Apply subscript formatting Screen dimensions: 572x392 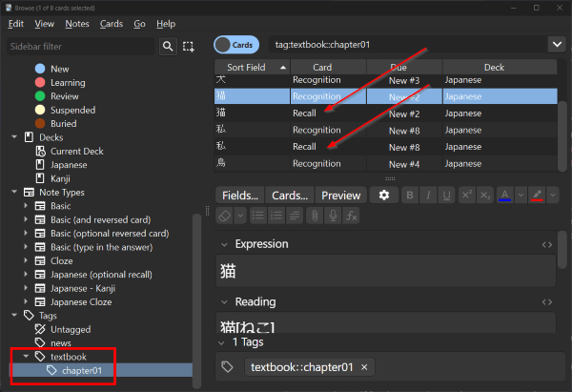(x=485, y=196)
